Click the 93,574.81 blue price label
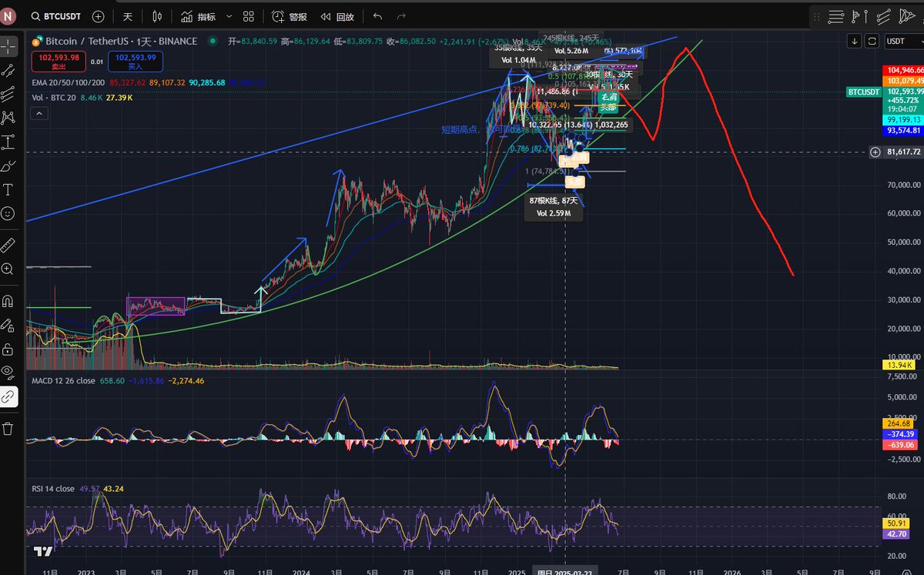This screenshot has width=924, height=575. [902, 131]
